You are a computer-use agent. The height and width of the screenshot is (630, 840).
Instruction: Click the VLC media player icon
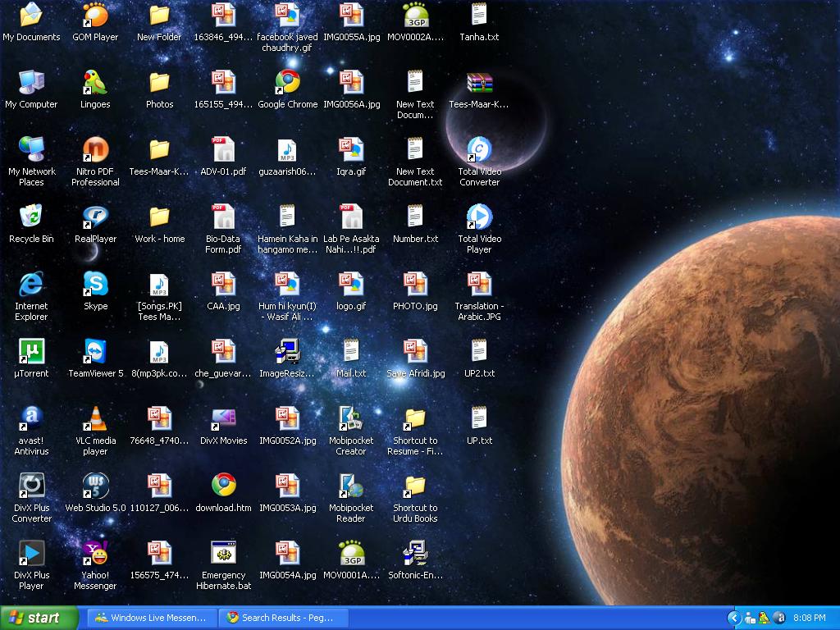(x=95, y=419)
